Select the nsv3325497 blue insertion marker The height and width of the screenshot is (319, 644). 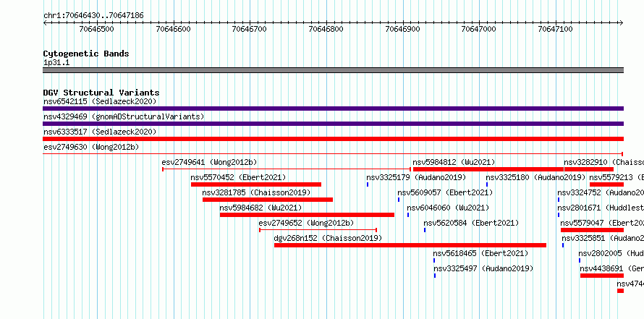point(435,276)
